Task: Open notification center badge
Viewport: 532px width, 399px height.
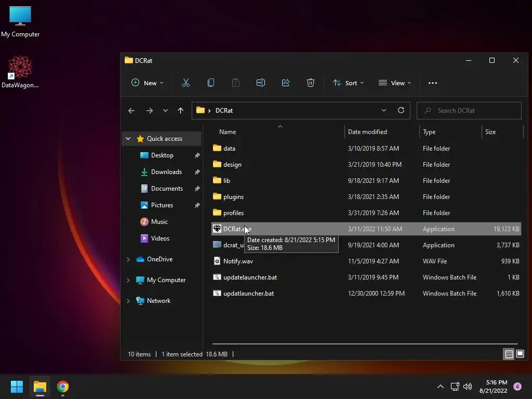Action: point(517,387)
